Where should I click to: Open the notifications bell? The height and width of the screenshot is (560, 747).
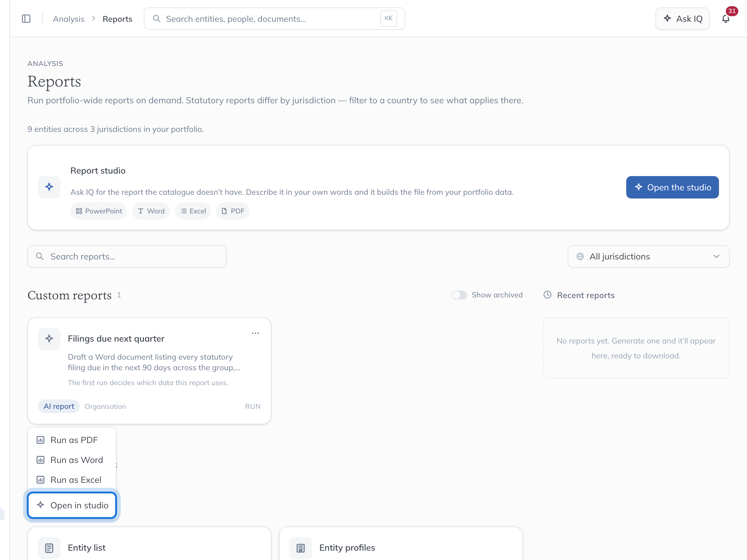point(726,19)
